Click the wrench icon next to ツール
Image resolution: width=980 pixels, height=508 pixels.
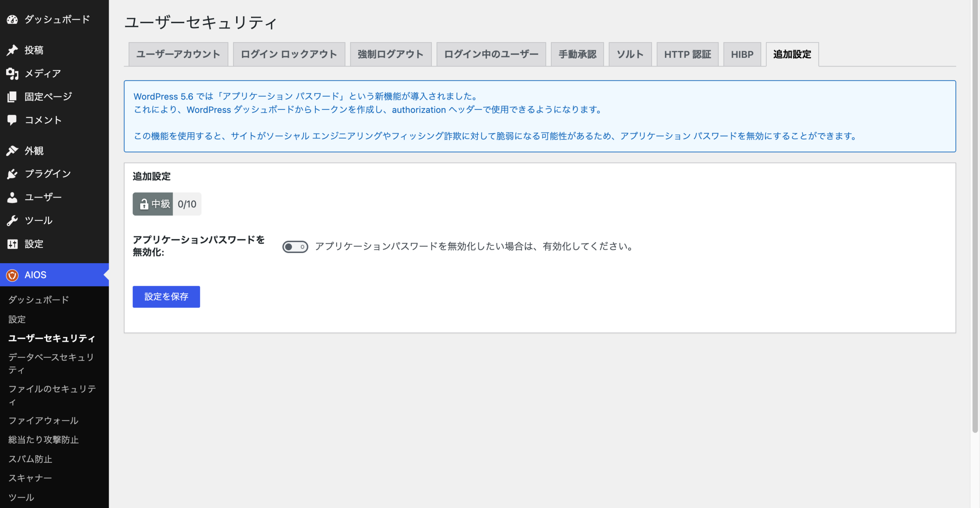point(12,220)
